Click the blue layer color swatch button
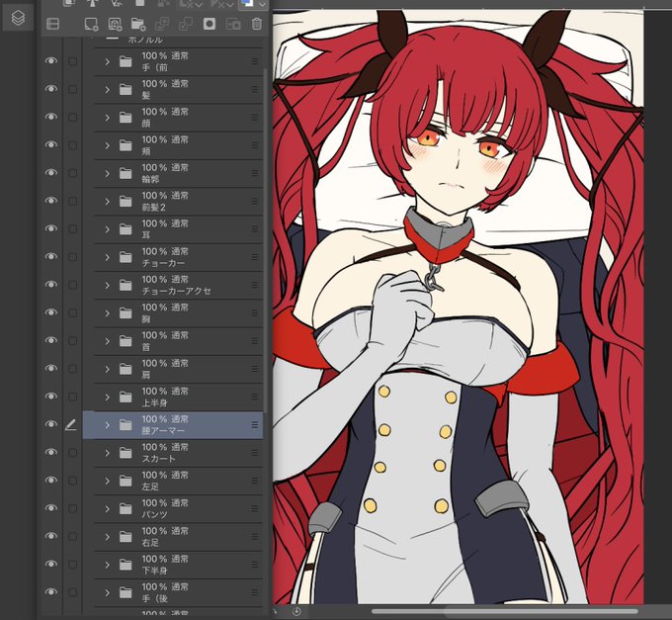This screenshot has height=620, width=672. 247,3
